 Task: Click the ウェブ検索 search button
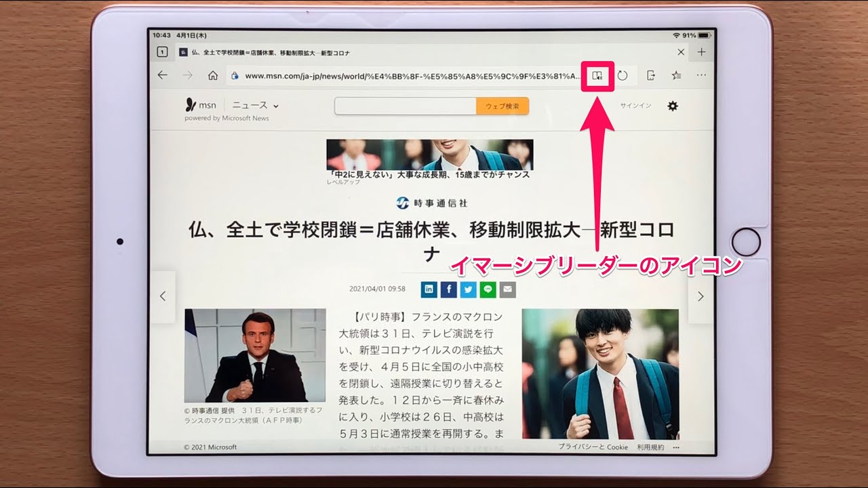[502, 106]
